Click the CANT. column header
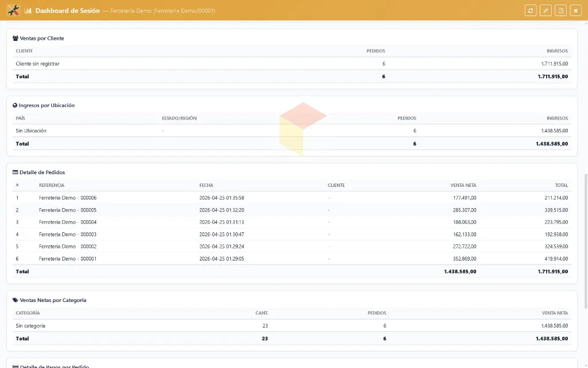 pyautogui.click(x=262, y=313)
